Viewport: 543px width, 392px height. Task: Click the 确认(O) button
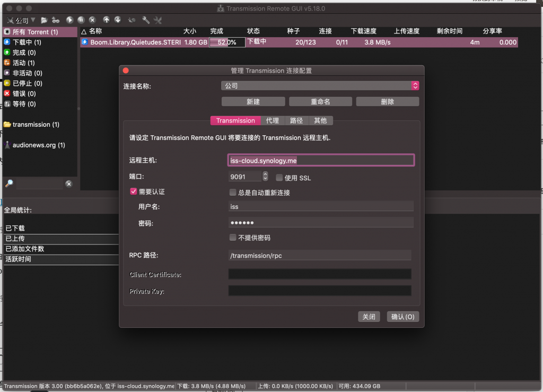pos(403,317)
